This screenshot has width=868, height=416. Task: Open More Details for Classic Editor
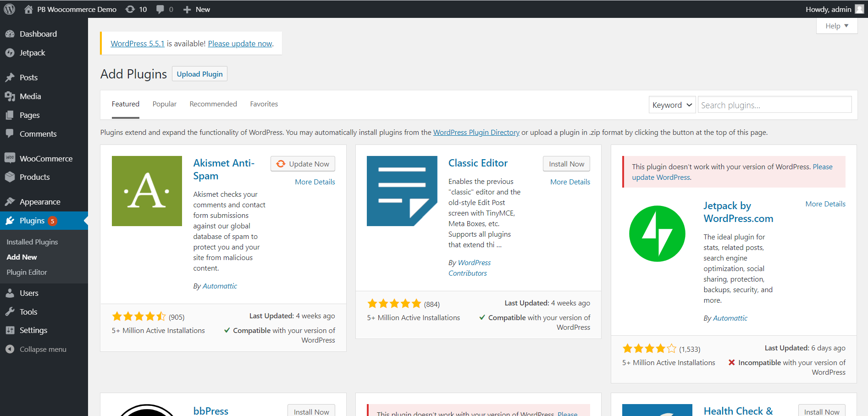click(x=570, y=182)
